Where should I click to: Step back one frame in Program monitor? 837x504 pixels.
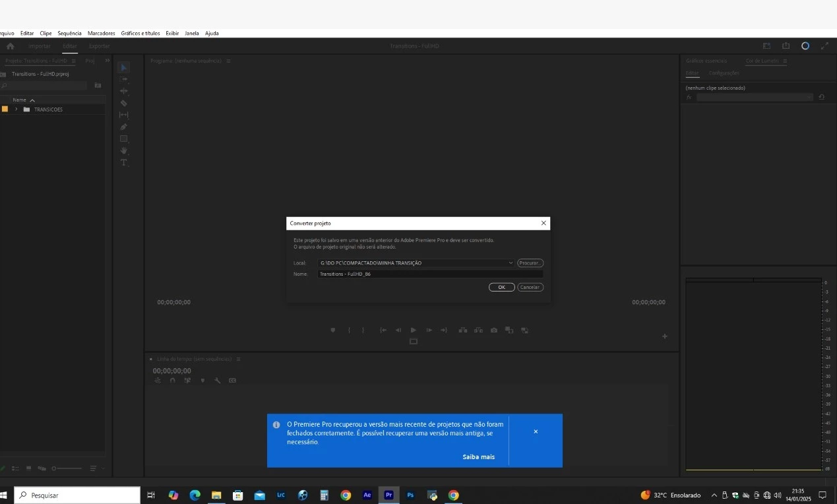click(398, 330)
